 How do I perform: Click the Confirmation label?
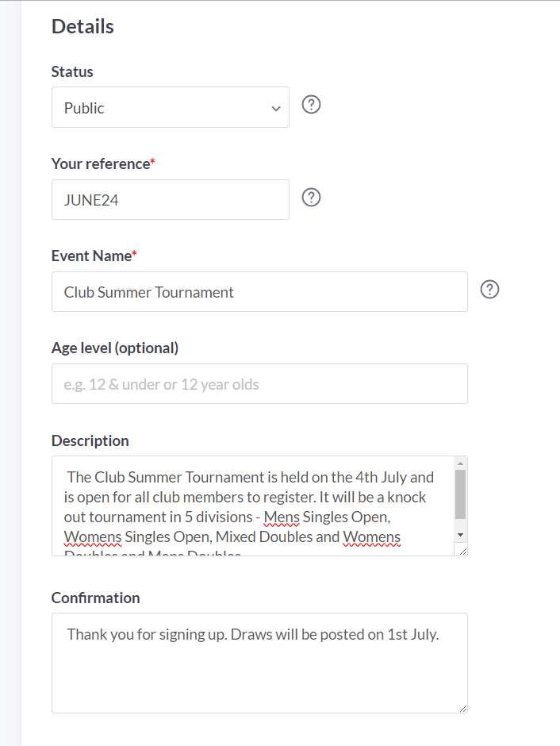(x=95, y=598)
